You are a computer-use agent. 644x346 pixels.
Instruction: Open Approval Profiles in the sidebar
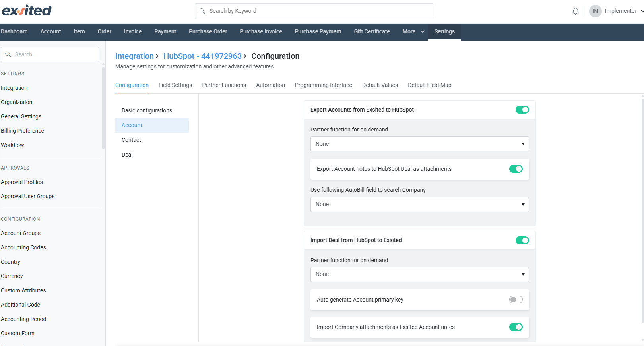(x=22, y=182)
